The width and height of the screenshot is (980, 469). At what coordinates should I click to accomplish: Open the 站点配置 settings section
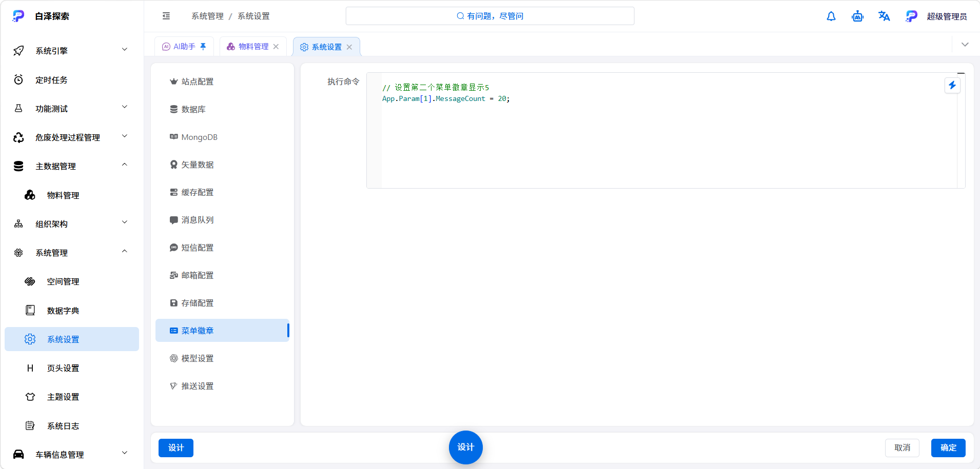tap(222, 81)
